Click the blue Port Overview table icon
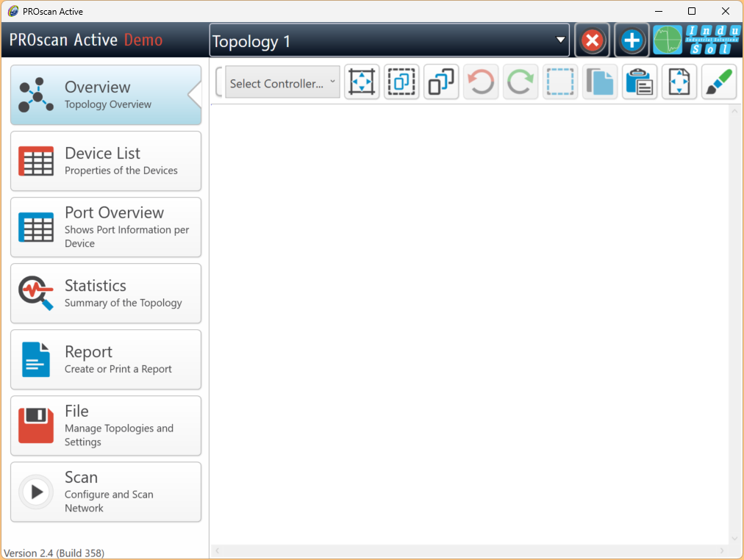 click(36, 227)
